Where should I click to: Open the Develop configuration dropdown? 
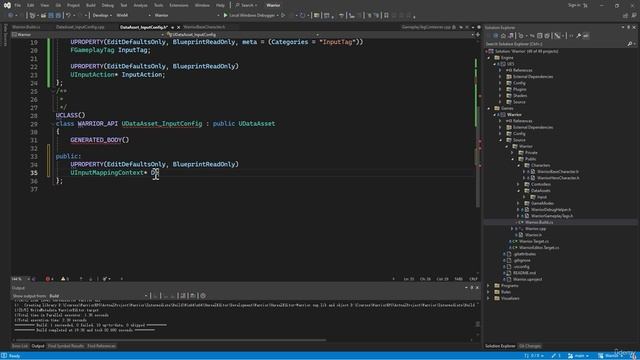click(102, 15)
